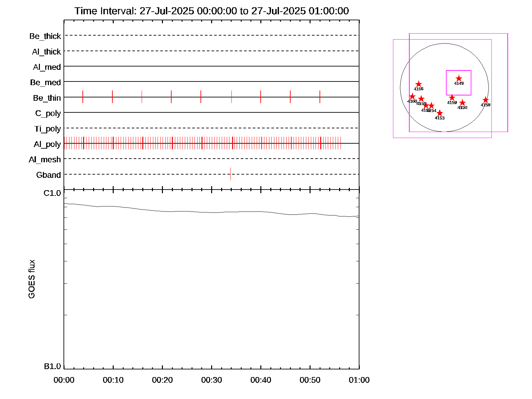Select the red star for region 4156
This screenshot has width=532, height=399.
click(x=419, y=84)
